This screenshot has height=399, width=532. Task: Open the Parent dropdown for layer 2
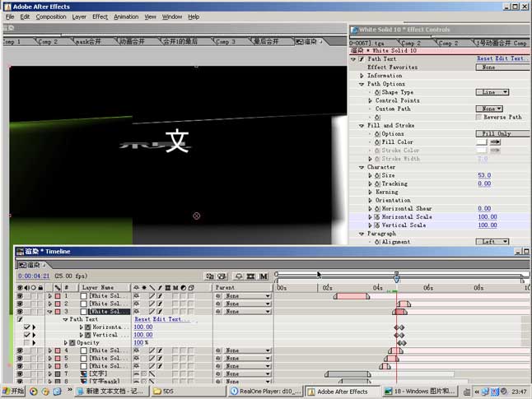tap(248, 304)
